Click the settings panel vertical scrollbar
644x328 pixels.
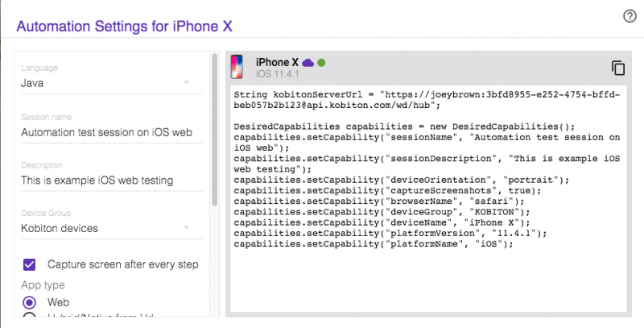pyautogui.click(x=214, y=129)
